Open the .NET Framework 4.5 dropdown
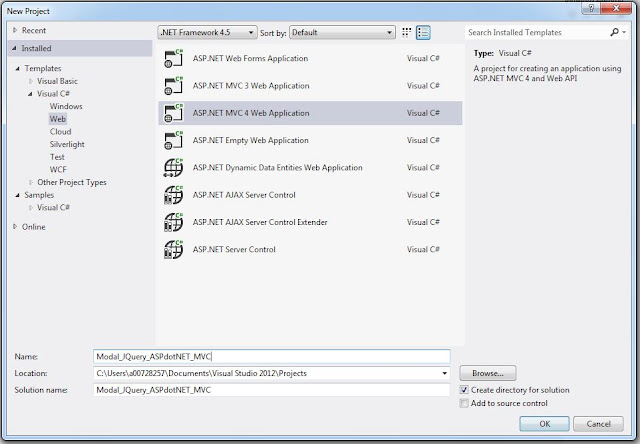 point(207,33)
